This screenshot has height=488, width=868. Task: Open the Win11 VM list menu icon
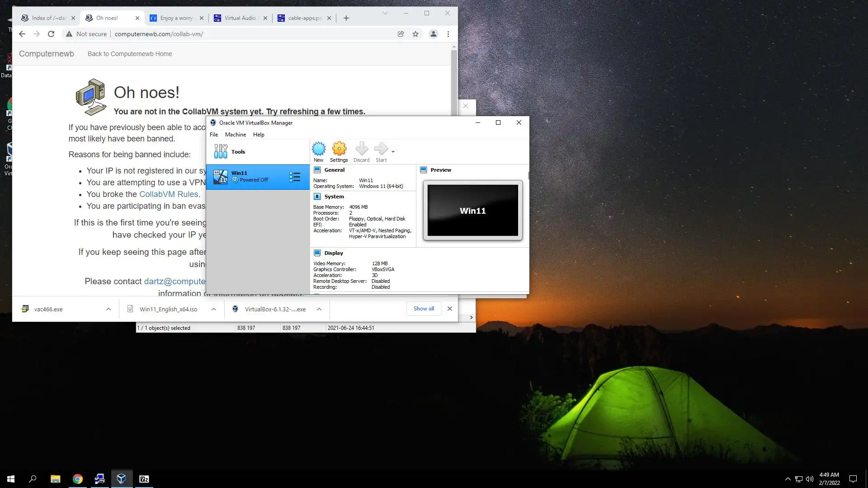point(295,177)
